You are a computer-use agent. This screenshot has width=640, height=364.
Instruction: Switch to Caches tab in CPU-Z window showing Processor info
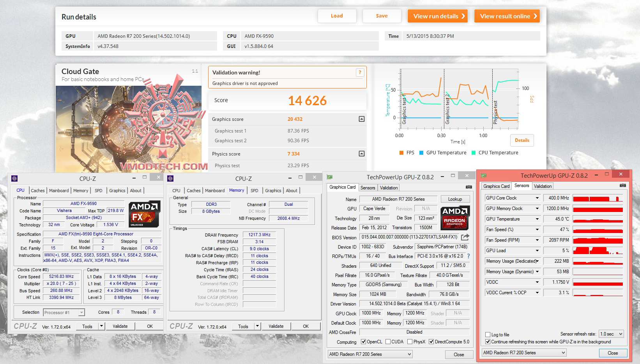(38, 191)
